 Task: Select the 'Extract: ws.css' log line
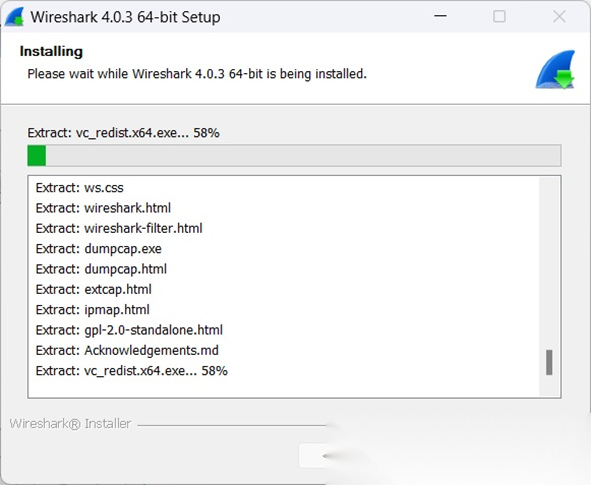pos(80,188)
